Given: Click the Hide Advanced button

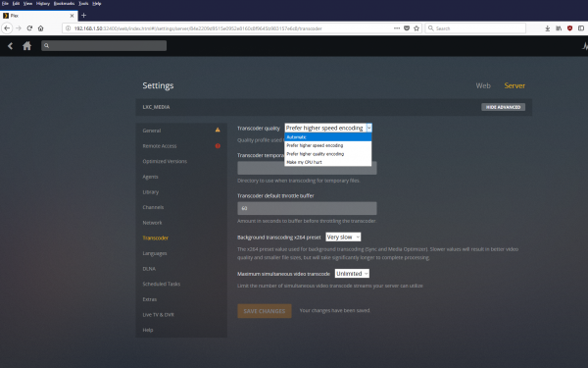Looking at the screenshot, I should (504, 107).
